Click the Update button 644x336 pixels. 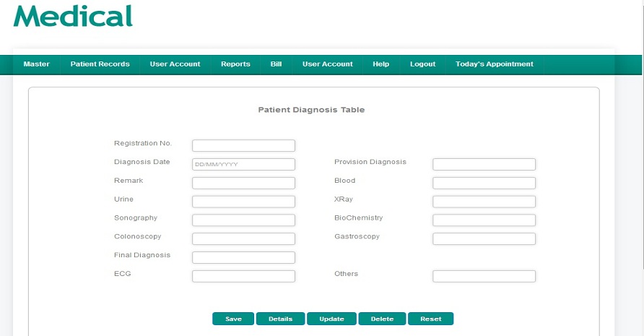point(331,319)
